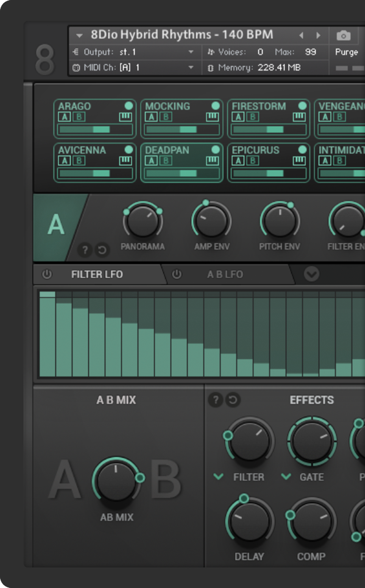Click the Purge button
The image size is (365, 588).
pyautogui.click(x=347, y=52)
